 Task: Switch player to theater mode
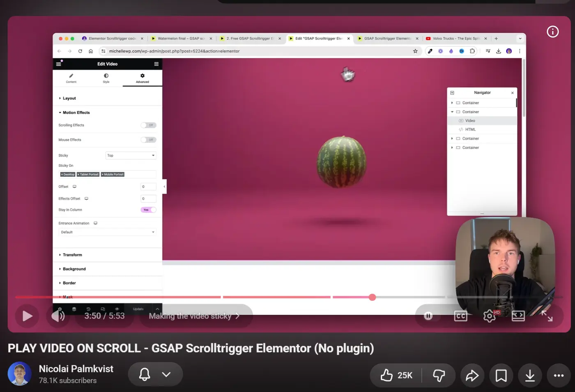coord(518,316)
